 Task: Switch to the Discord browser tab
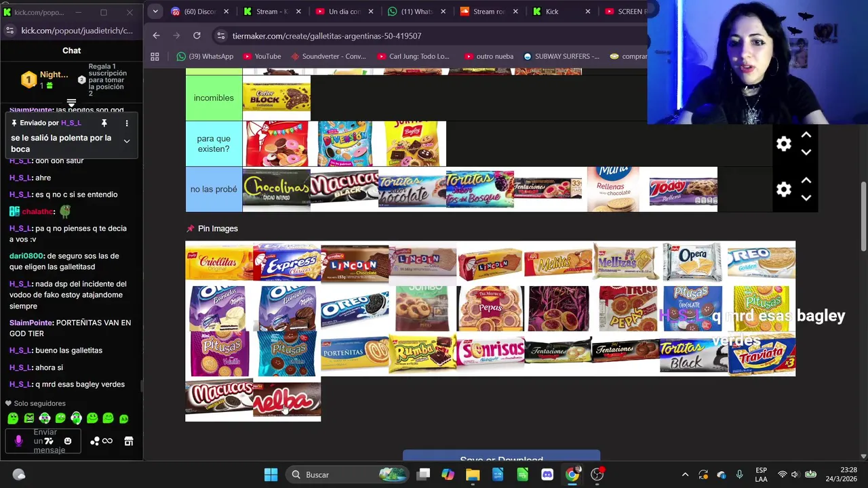pos(200,12)
